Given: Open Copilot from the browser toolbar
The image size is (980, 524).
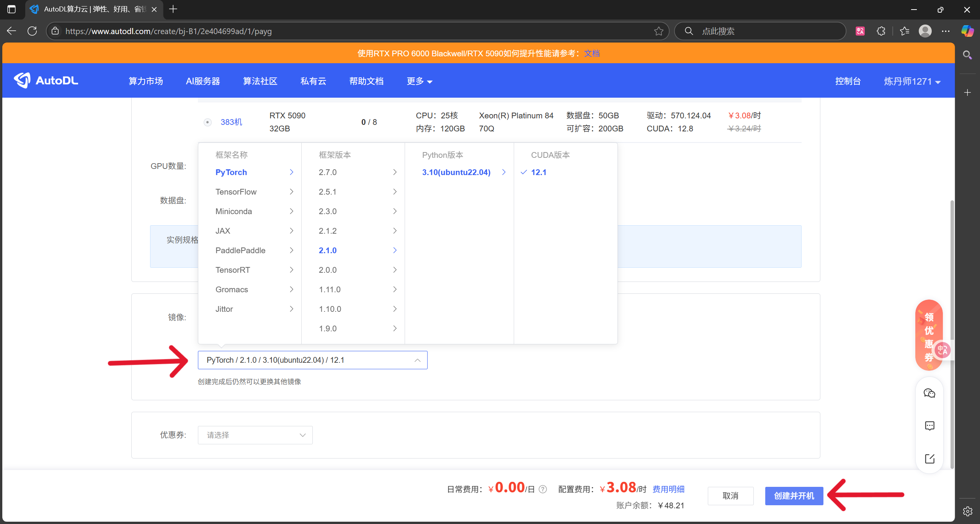Looking at the screenshot, I should [x=968, y=31].
